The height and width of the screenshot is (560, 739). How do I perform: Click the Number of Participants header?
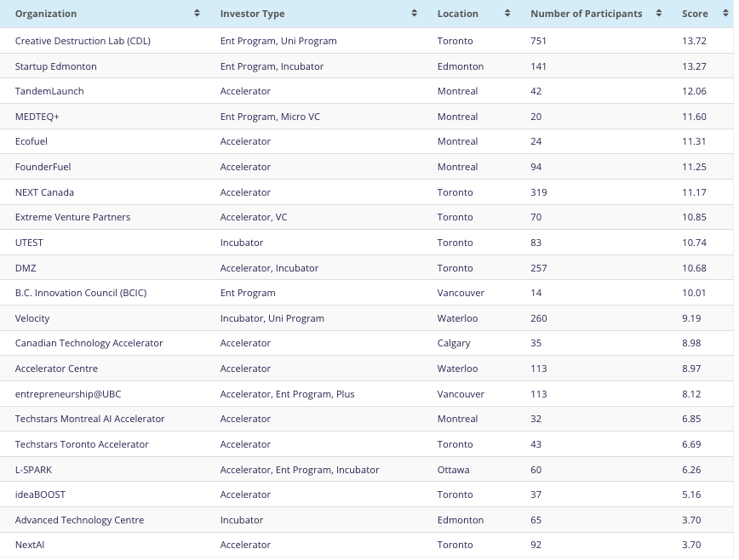point(586,14)
